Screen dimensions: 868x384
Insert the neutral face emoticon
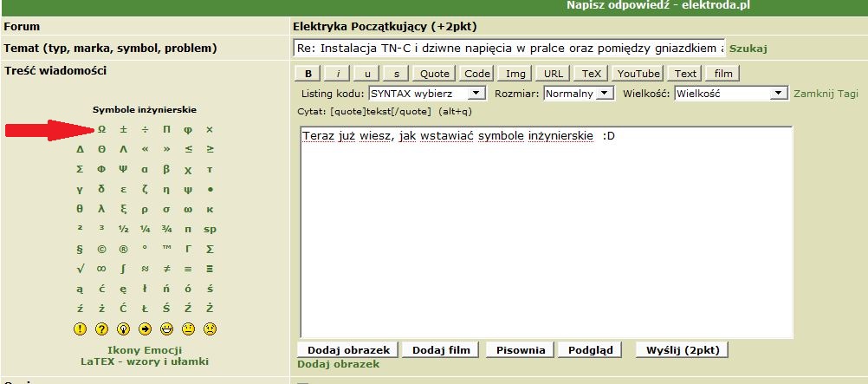pos(188,329)
